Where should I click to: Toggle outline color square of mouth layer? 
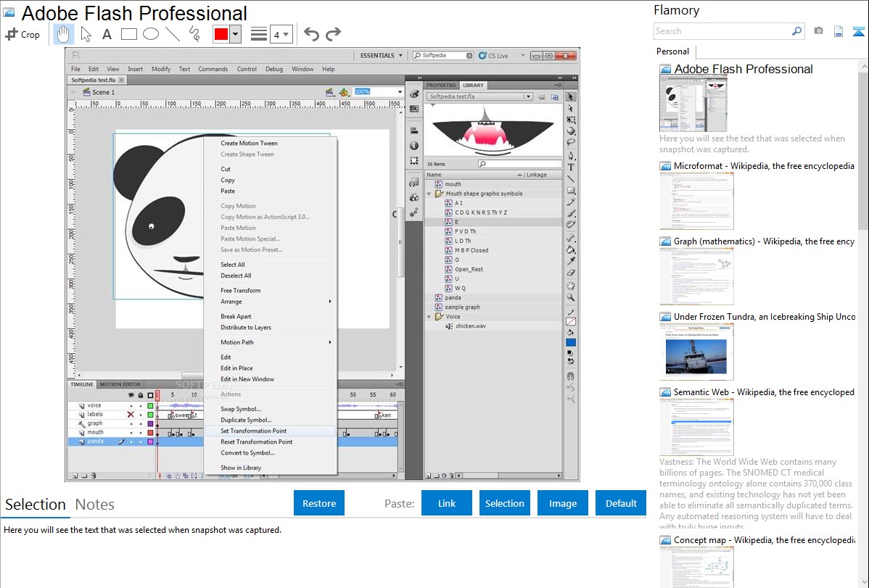[150, 433]
